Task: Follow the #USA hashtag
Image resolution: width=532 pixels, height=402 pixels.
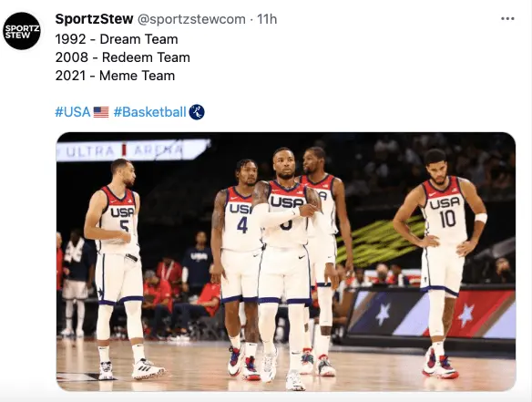Action: point(73,112)
